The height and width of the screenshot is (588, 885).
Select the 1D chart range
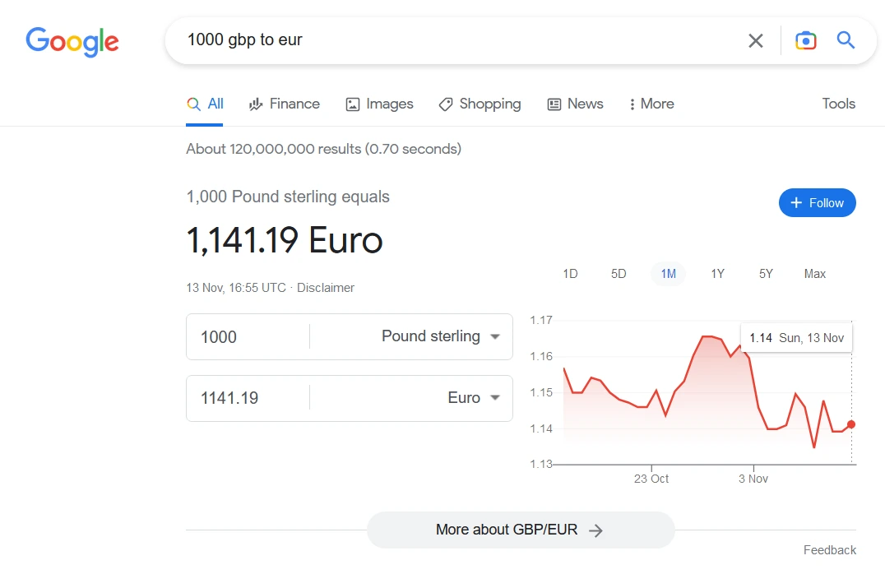point(570,274)
